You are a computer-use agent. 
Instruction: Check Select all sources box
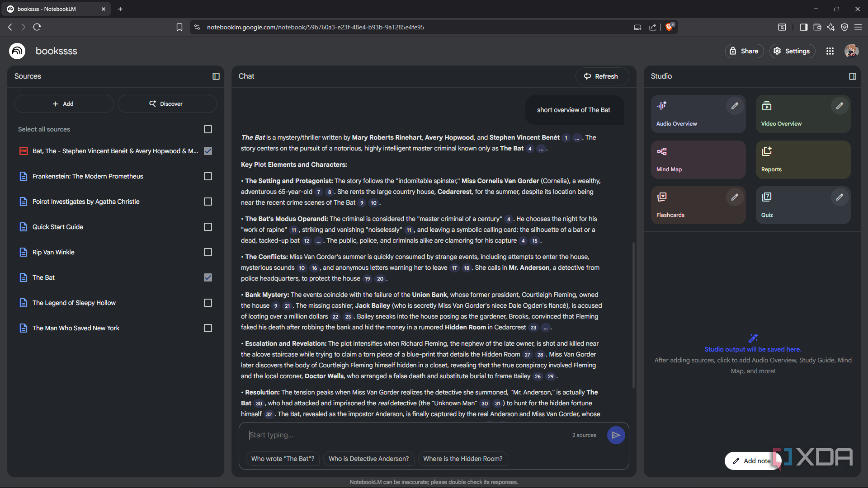tap(208, 129)
